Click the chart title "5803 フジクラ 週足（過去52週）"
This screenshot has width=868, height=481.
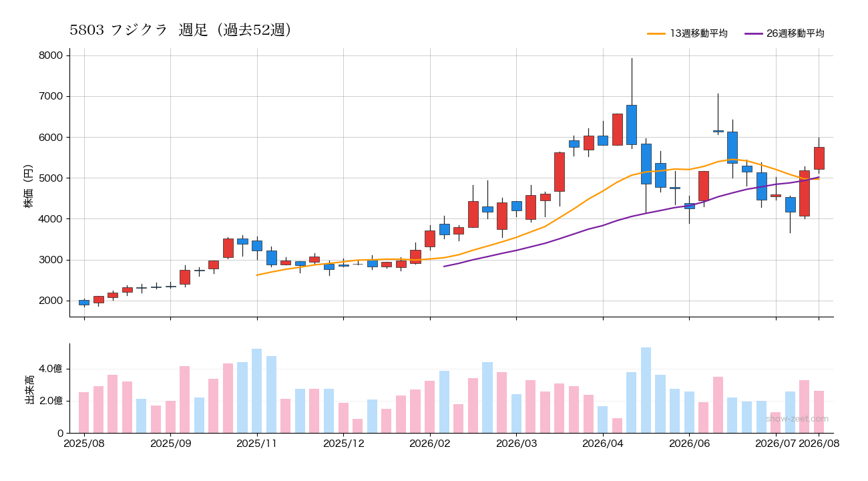(181, 30)
